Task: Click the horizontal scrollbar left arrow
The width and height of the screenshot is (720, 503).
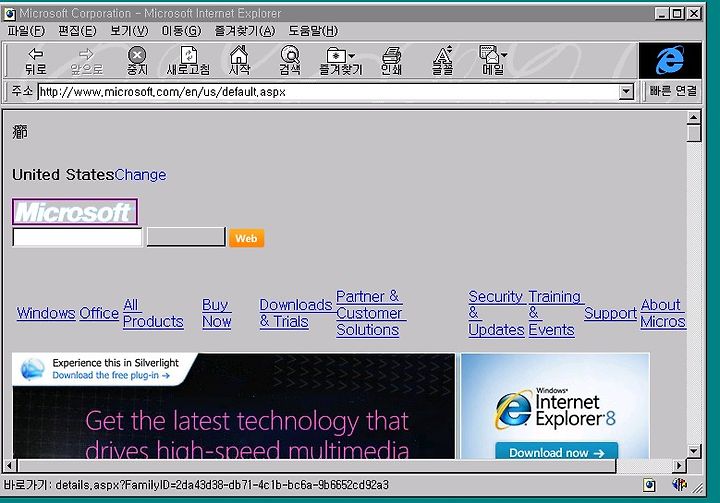Action: (9, 465)
